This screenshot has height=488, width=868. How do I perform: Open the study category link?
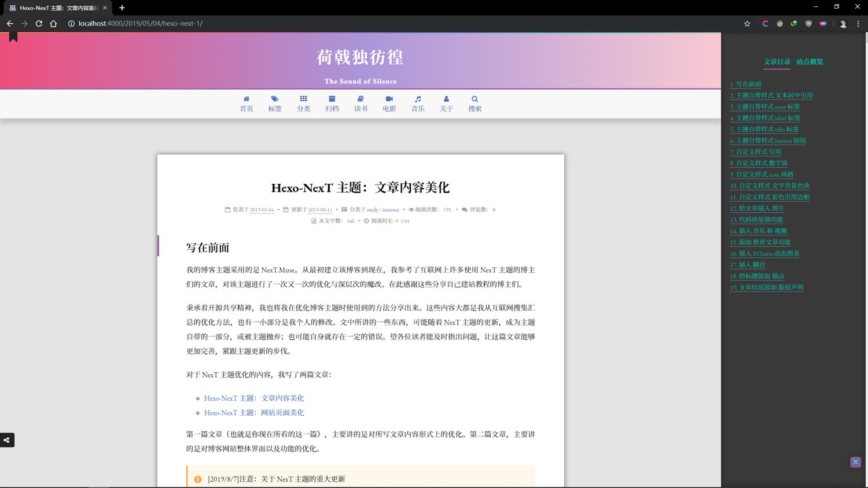pyautogui.click(x=372, y=210)
